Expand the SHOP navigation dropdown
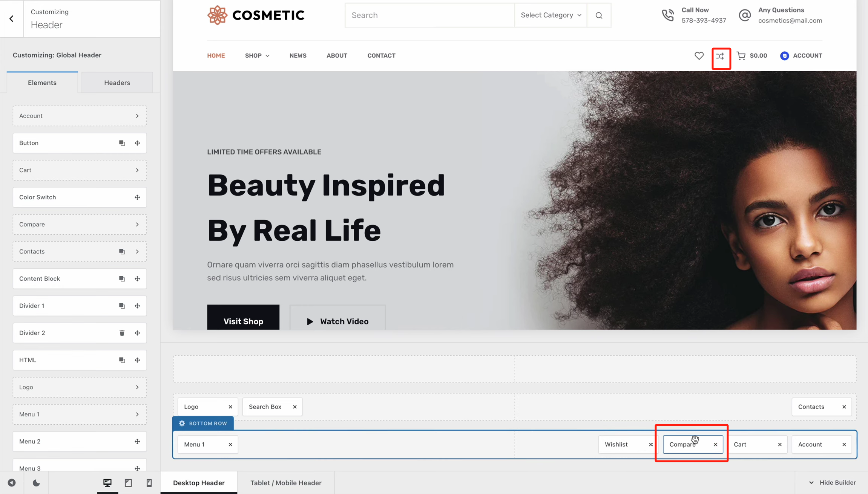Screen dimensions: 868x494 click(257, 55)
